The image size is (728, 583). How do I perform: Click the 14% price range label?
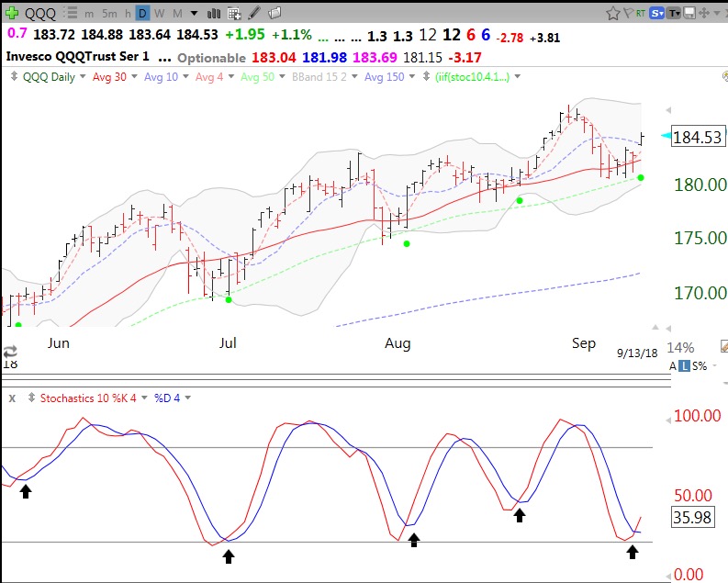[x=680, y=348]
